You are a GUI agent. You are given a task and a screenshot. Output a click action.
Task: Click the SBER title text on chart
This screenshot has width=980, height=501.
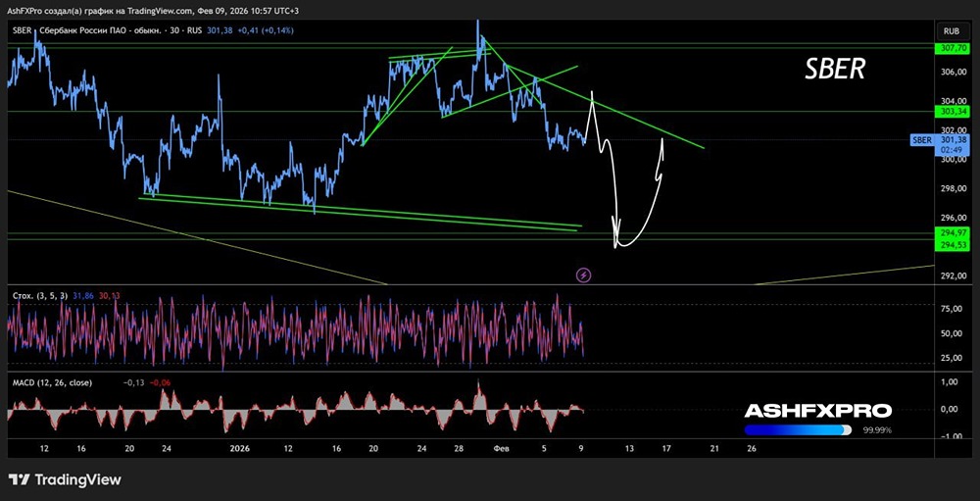click(x=834, y=71)
